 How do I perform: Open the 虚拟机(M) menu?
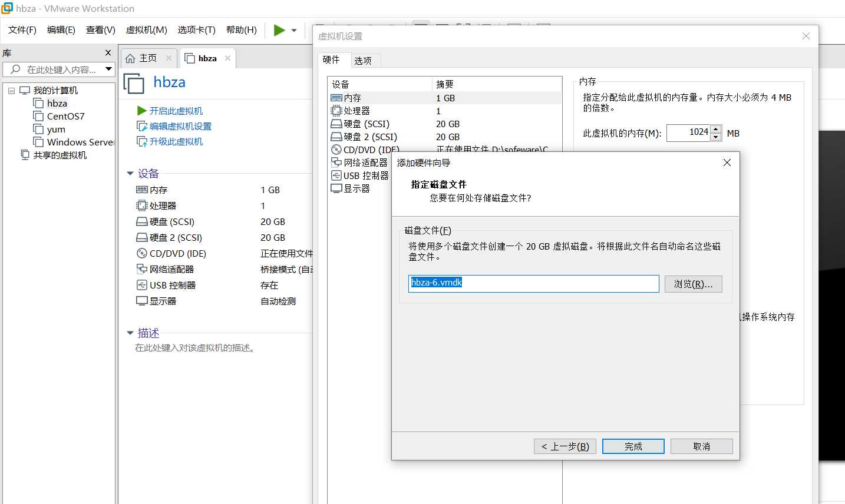pyautogui.click(x=147, y=29)
